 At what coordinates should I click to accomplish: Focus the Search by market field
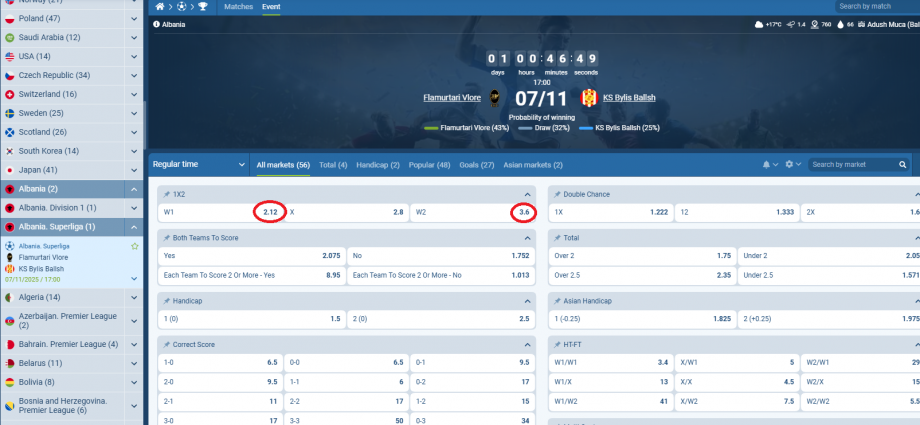(x=860, y=165)
